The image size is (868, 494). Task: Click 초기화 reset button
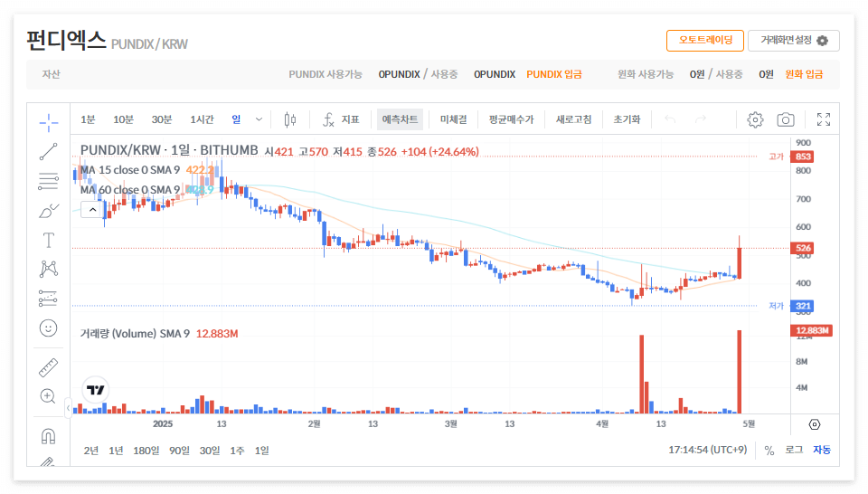tap(627, 119)
